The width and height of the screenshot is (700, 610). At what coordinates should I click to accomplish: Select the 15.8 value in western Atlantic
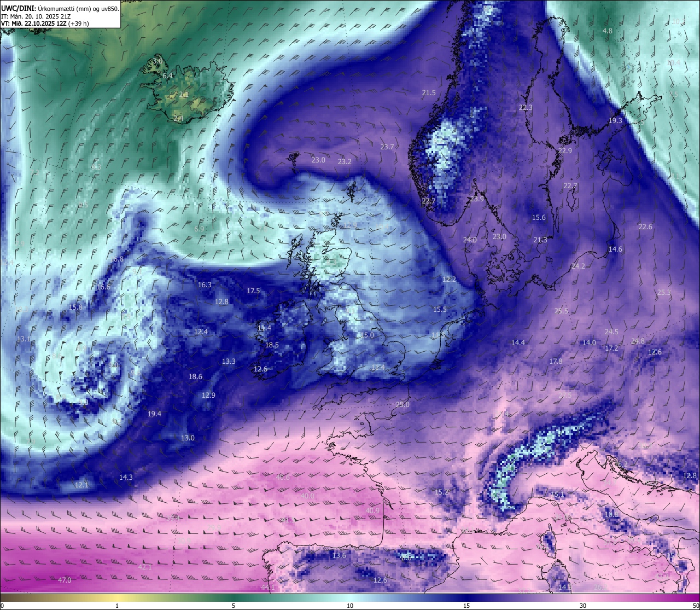click(x=75, y=307)
